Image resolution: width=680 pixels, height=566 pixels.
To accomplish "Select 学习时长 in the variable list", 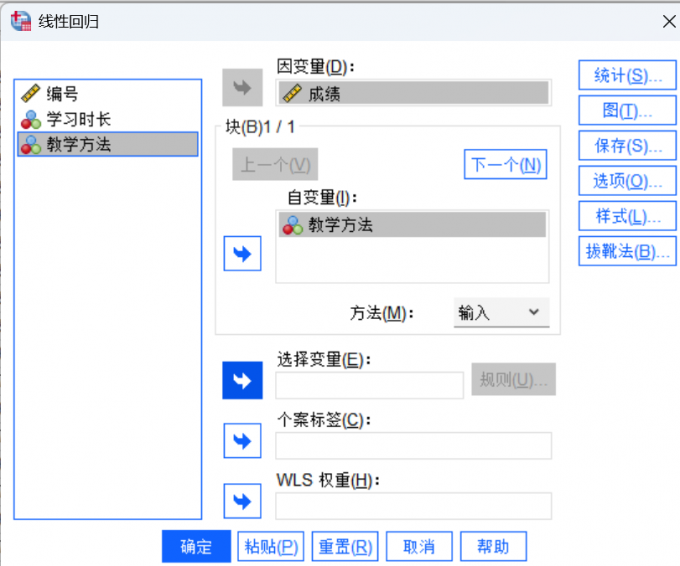I will coord(108,119).
